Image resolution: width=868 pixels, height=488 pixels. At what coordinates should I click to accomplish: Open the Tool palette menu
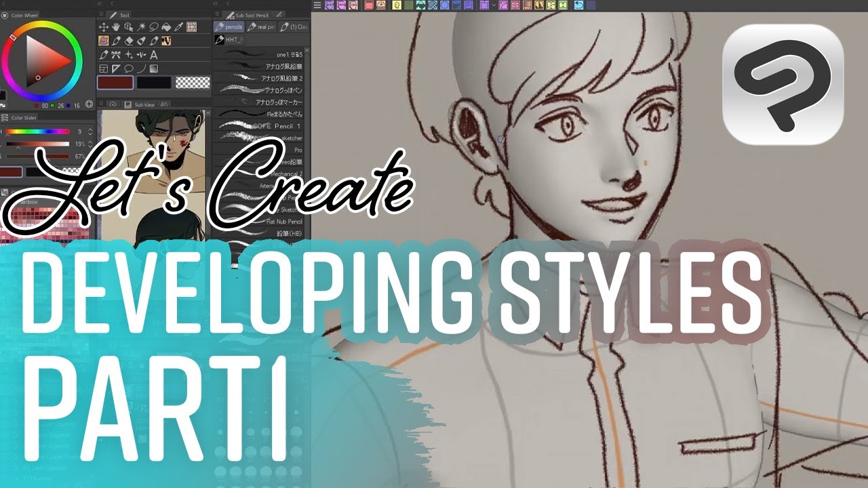point(102,14)
